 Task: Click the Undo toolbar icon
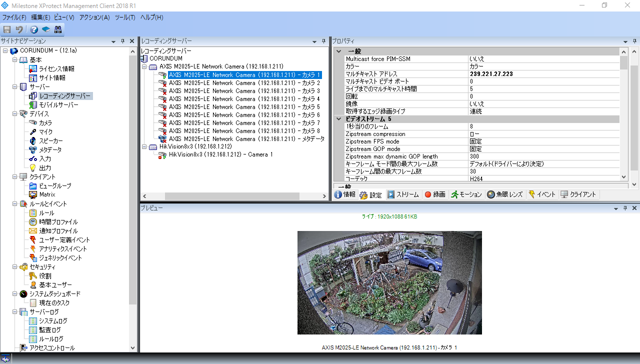[x=19, y=29]
